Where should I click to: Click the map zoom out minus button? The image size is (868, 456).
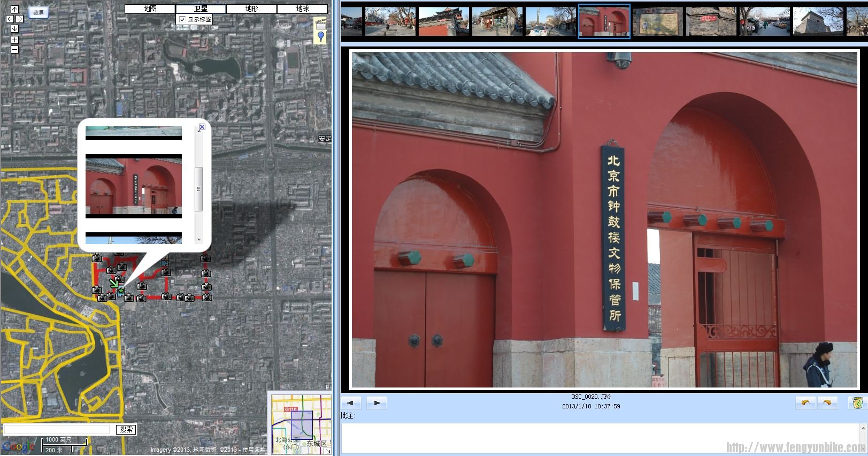14,49
